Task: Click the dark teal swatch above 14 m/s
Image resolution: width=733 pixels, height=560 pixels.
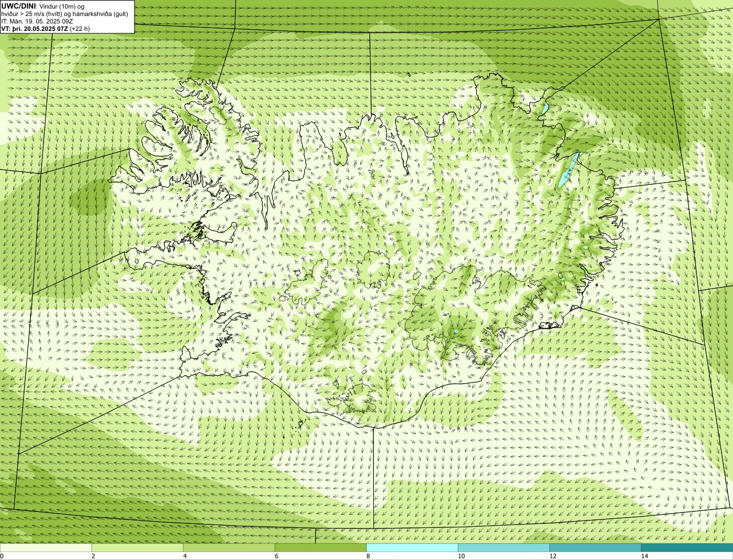Action: click(687, 547)
